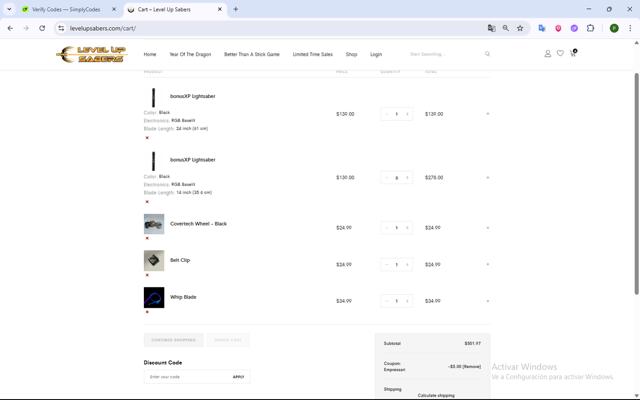This screenshot has height=400, width=640.
Task: Open the Shop menu item
Action: click(x=351, y=54)
